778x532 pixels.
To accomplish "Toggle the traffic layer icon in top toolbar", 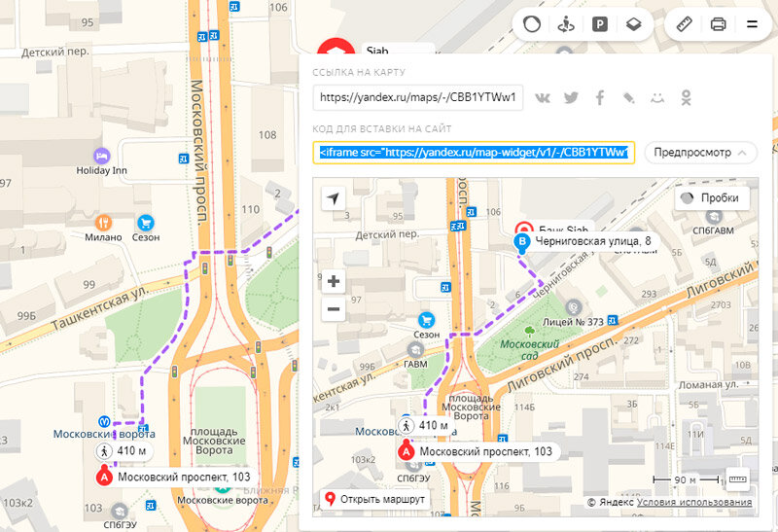I will click(x=532, y=23).
